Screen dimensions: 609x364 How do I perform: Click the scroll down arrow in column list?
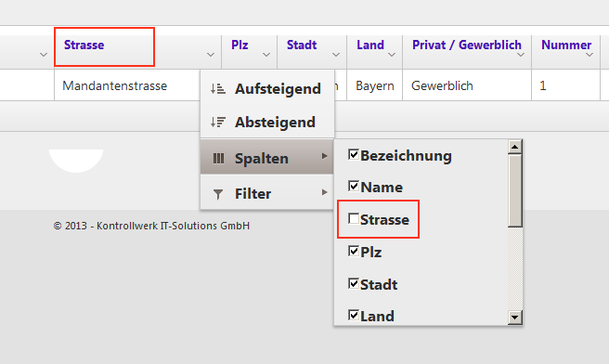pyautogui.click(x=515, y=318)
